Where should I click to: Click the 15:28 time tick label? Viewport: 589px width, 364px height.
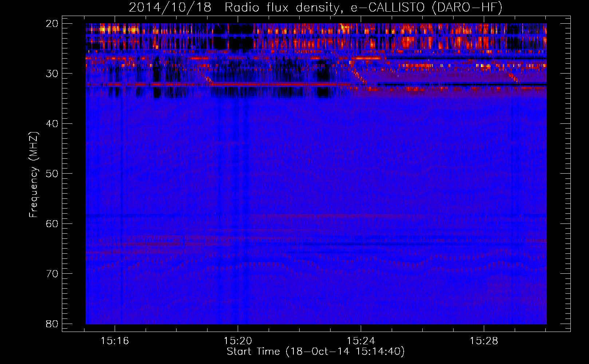tap(484, 341)
